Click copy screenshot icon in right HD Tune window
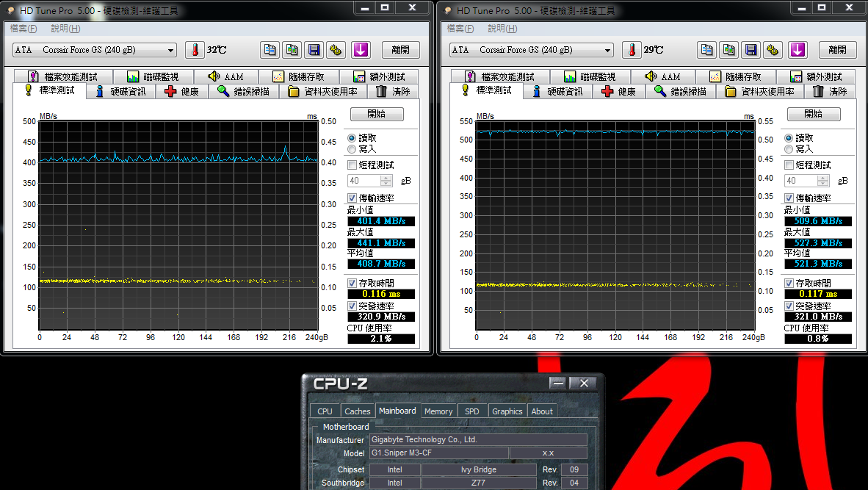The height and width of the screenshot is (490, 868). (x=728, y=50)
